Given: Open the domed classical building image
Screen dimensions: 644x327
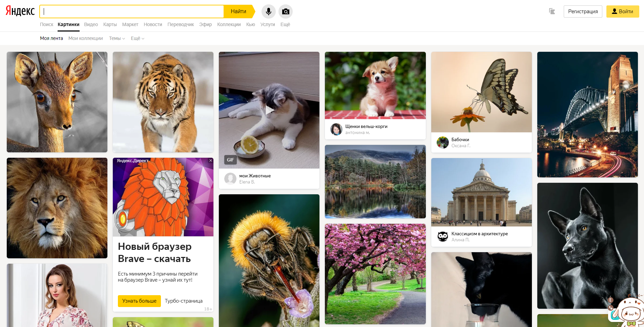Looking at the screenshot, I should click(481, 192).
